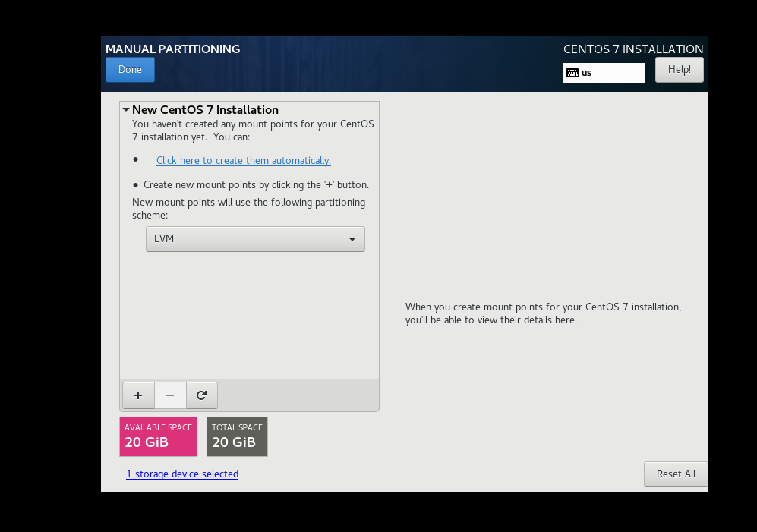This screenshot has height=532, width=757.
Task: Click the haven't created any mount points text
Action: [253, 131]
